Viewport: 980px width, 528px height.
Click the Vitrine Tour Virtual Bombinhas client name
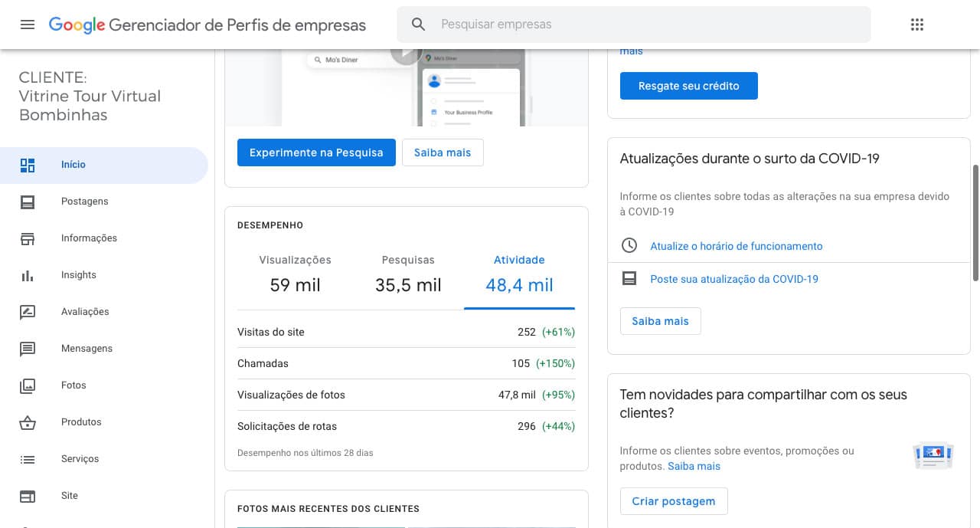pos(90,106)
